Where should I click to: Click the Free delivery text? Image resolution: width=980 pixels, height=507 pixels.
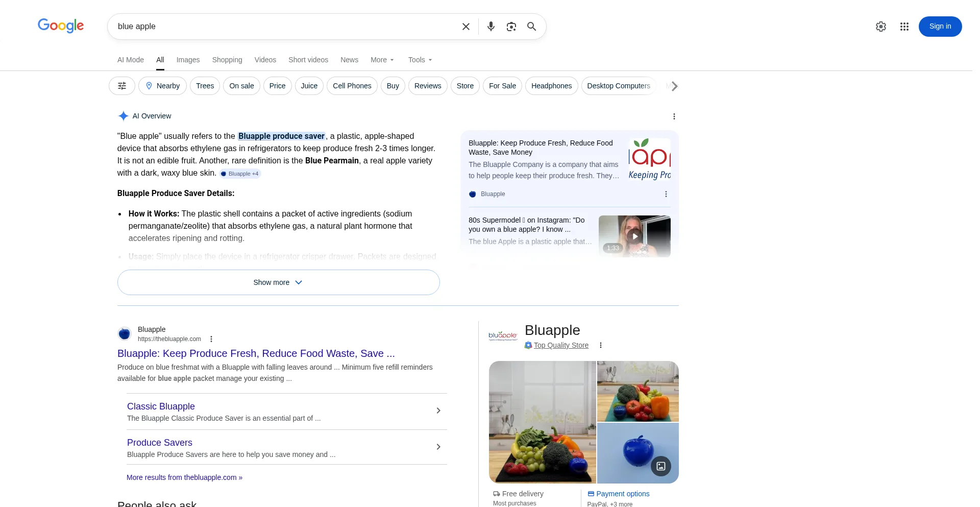click(x=523, y=494)
